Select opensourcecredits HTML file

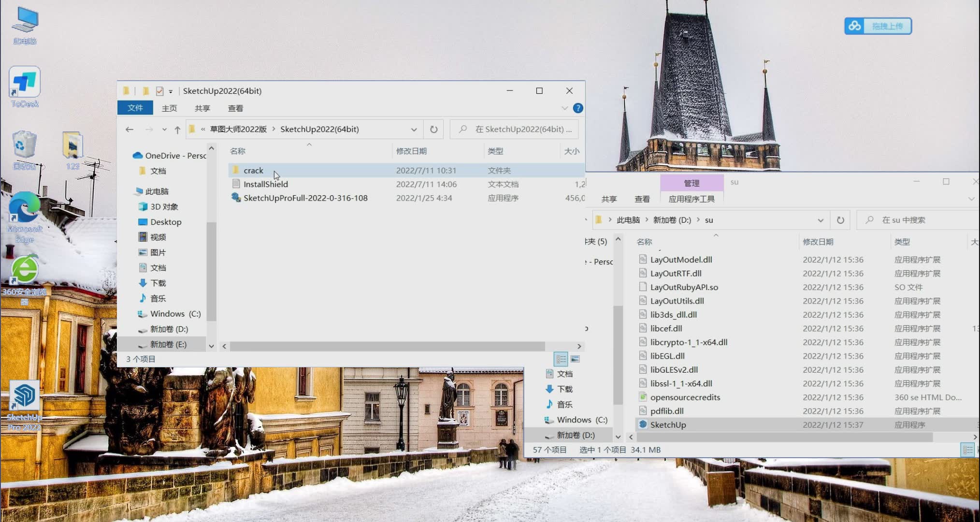click(x=685, y=397)
